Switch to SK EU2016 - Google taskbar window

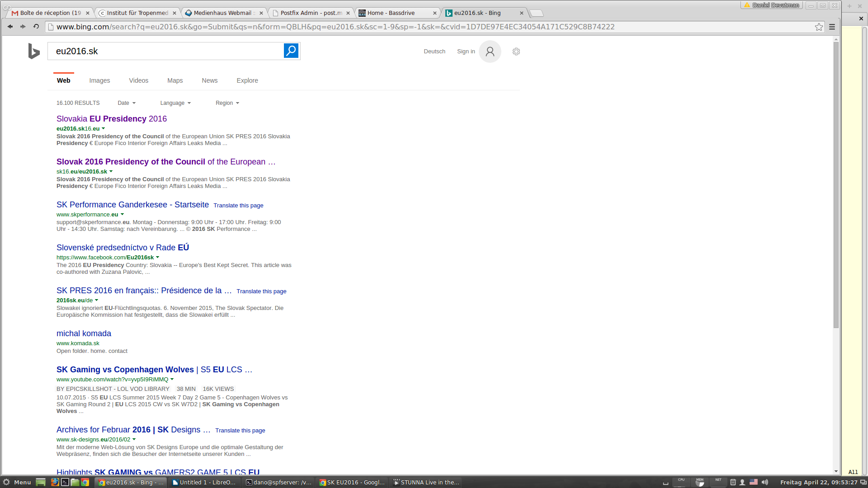click(352, 482)
